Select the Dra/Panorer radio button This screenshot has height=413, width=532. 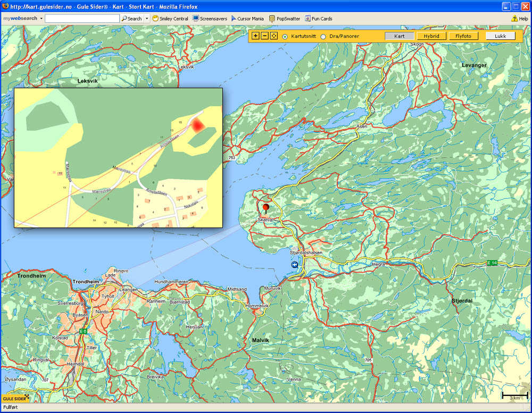tap(323, 37)
